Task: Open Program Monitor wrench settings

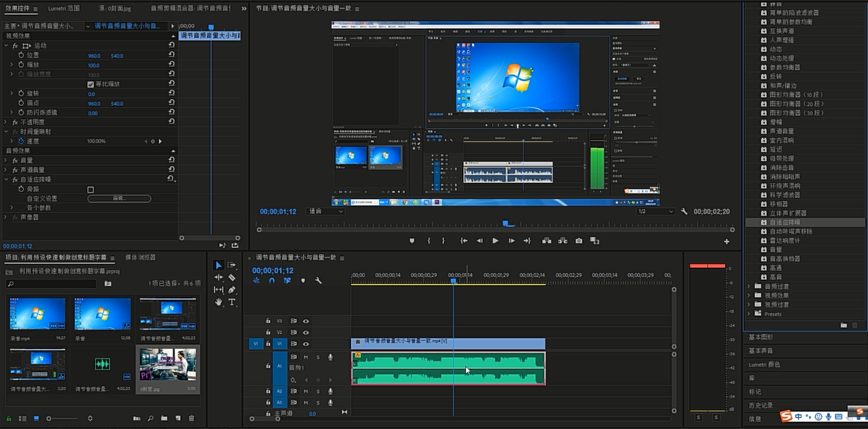Action: (684, 211)
